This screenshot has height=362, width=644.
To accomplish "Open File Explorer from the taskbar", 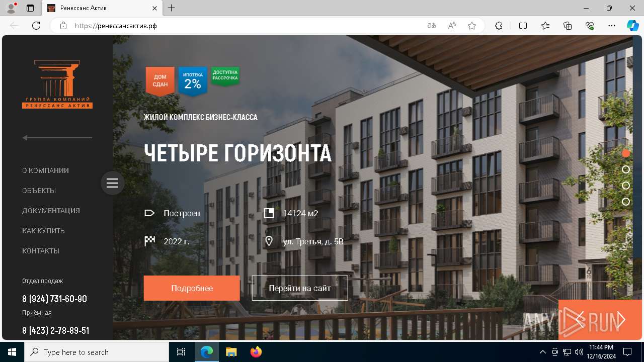I will (x=231, y=352).
